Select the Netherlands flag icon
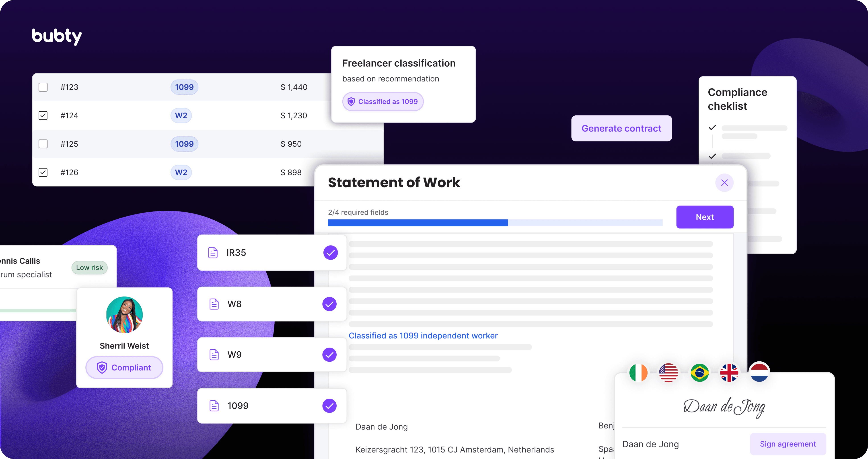This screenshot has height=459, width=868. pos(759,373)
